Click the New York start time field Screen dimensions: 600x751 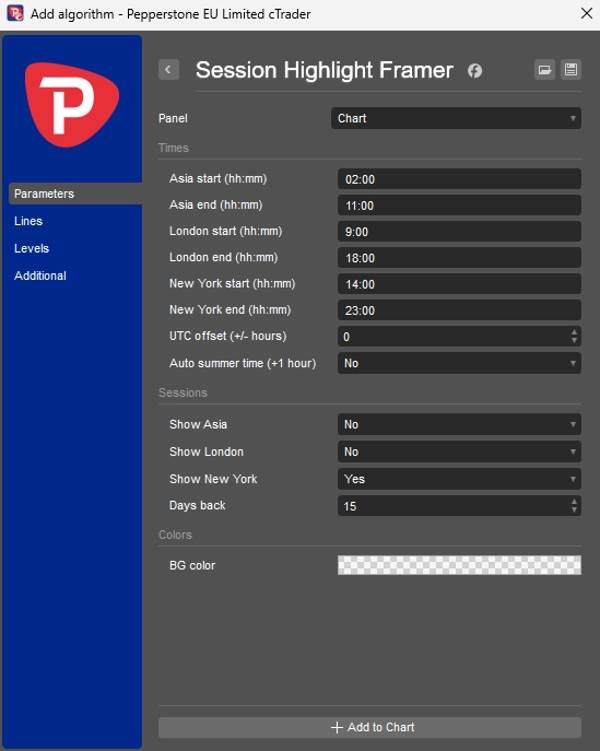coord(459,284)
